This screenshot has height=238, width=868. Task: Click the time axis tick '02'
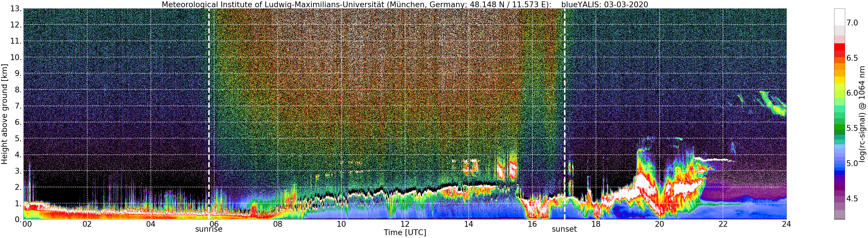pyautogui.click(x=87, y=224)
